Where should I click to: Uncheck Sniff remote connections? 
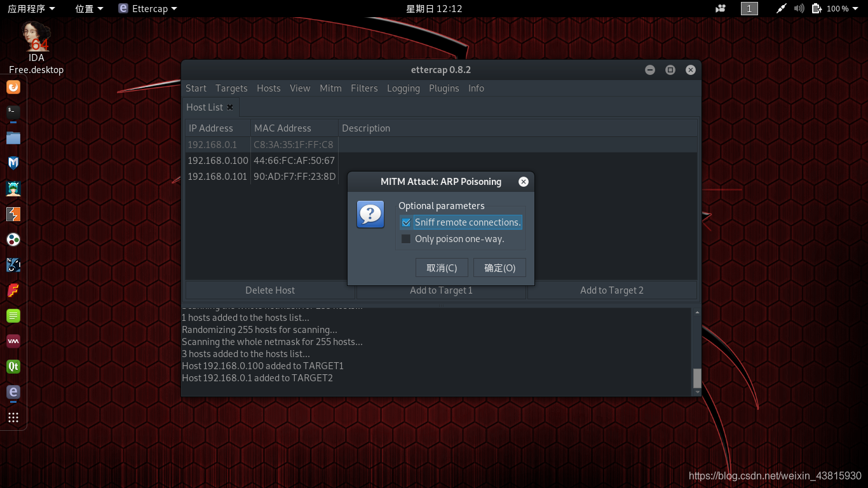coord(406,222)
